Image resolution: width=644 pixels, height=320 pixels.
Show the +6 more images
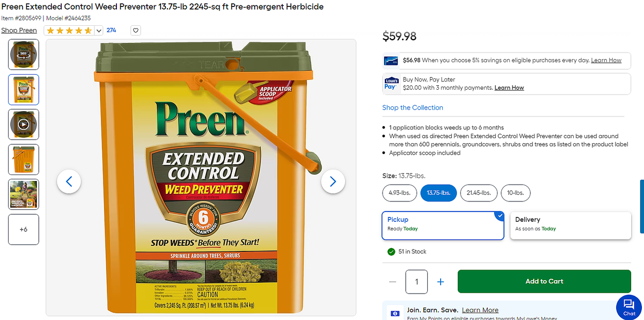24,229
